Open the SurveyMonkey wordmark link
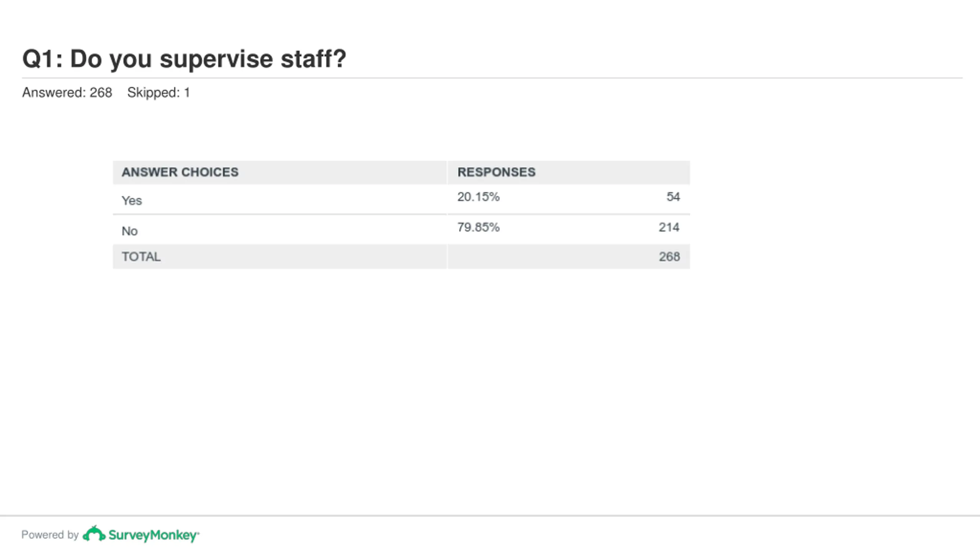Image resolution: width=980 pixels, height=551 pixels. pyautogui.click(x=154, y=535)
